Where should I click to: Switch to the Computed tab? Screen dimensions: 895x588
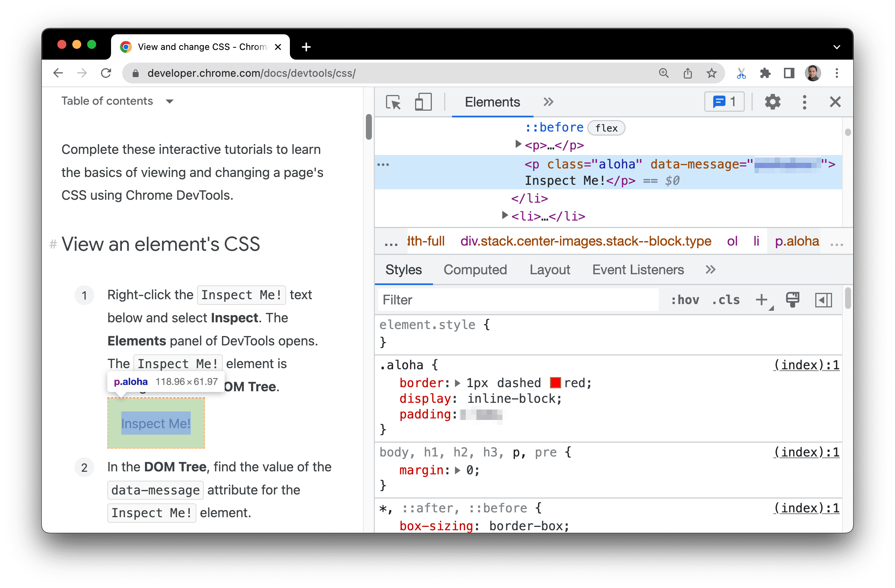[x=475, y=270]
